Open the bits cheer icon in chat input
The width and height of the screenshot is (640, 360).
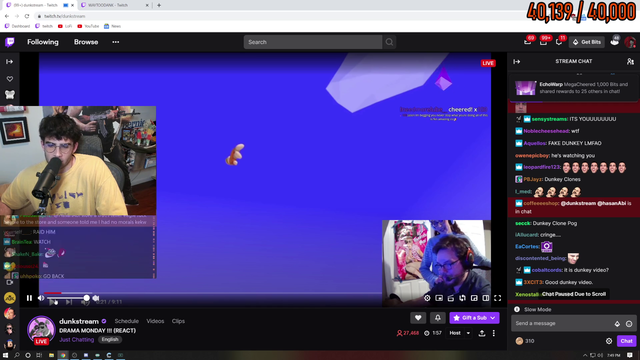tap(617, 324)
